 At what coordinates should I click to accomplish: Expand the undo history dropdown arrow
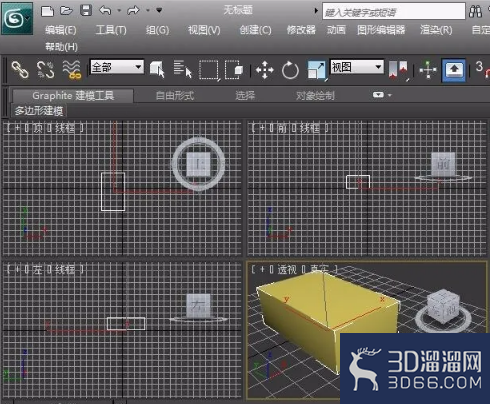(119, 11)
